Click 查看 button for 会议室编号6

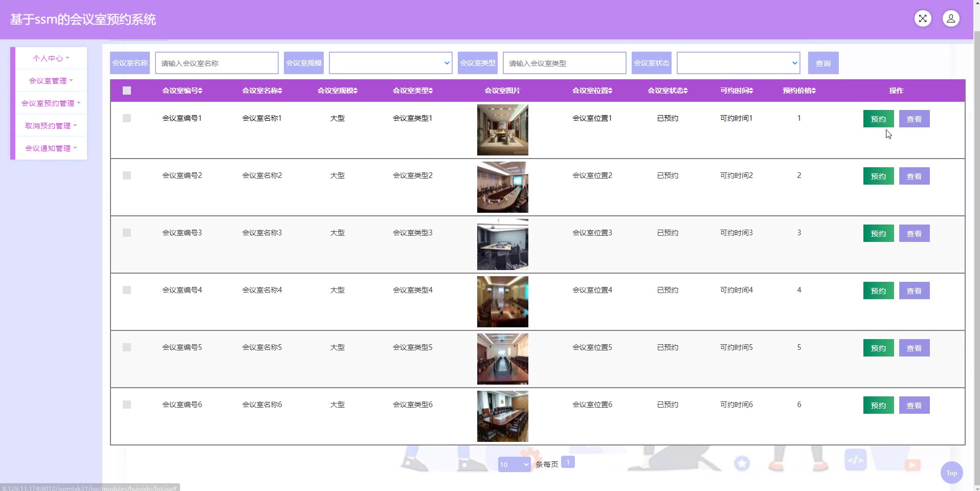click(915, 405)
